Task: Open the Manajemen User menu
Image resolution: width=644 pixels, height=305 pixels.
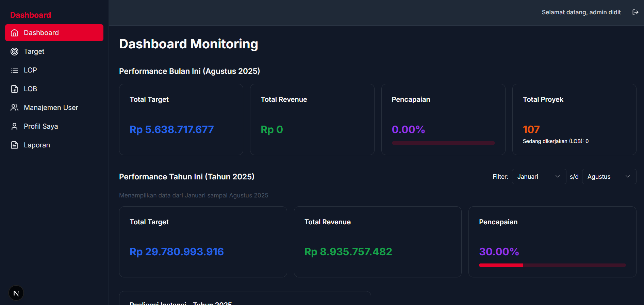Action: click(x=51, y=108)
